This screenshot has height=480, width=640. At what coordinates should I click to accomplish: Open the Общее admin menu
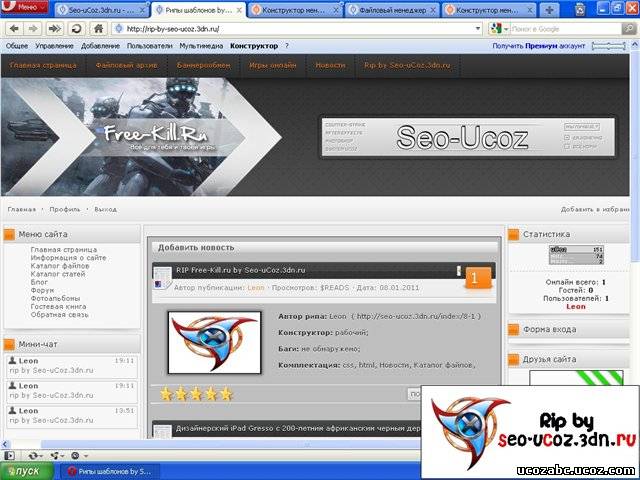coord(17,46)
